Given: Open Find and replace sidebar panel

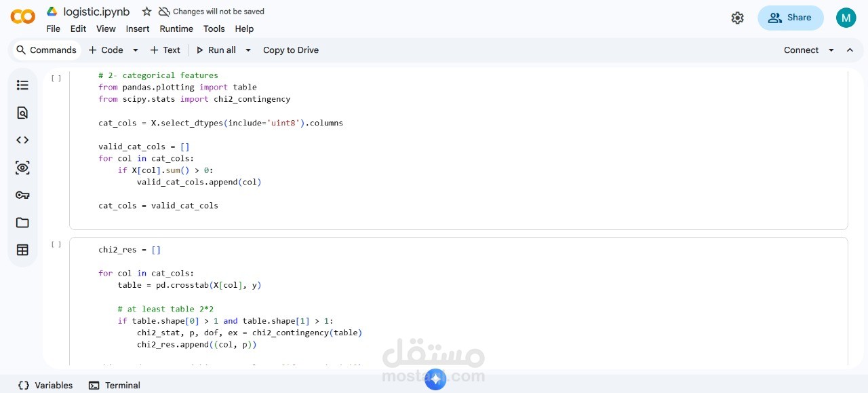Looking at the screenshot, I should (x=22, y=113).
